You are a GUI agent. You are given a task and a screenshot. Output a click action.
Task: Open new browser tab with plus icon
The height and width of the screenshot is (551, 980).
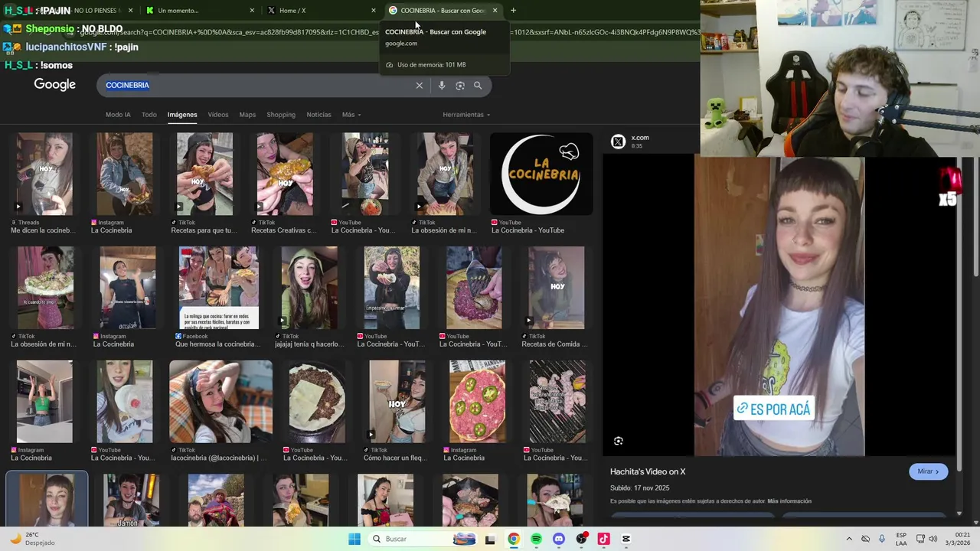[513, 11]
